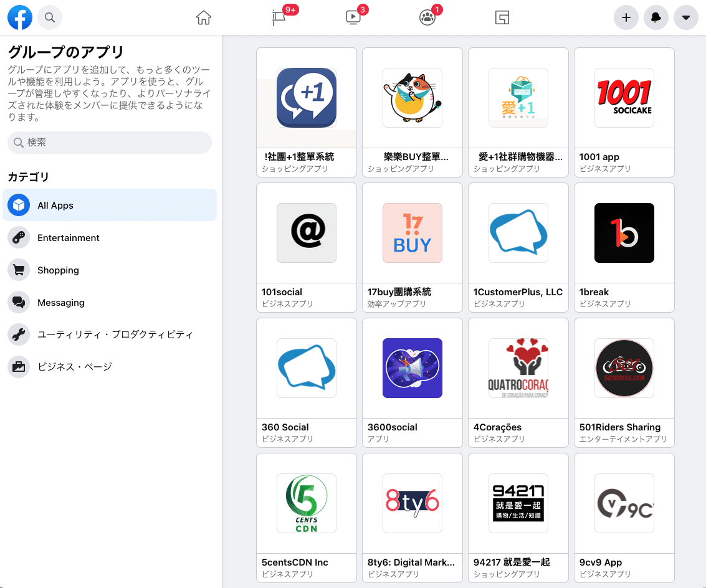This screenshot has height=588, width=706.
Task: Open the Facebook search magnifier button
Action: [x=50, y=17]
